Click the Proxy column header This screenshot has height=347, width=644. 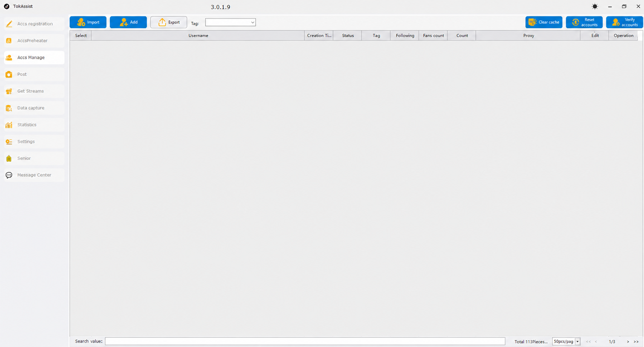pos(528,35)
